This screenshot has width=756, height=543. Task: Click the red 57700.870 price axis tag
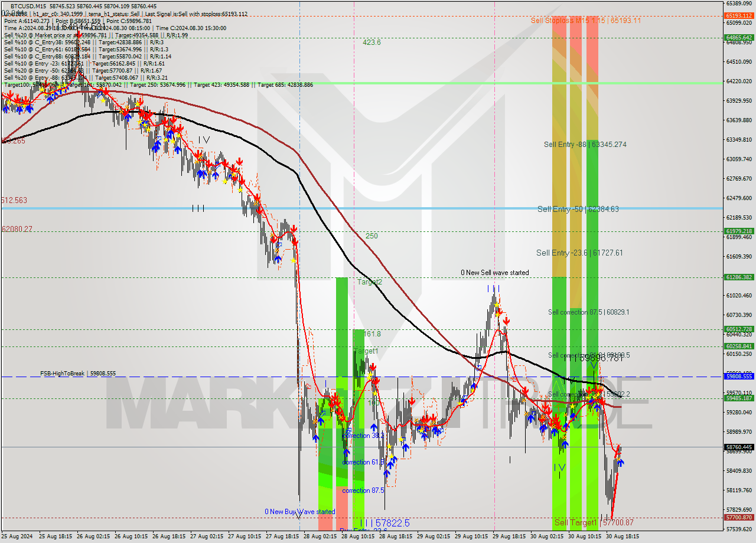[739, 517]
